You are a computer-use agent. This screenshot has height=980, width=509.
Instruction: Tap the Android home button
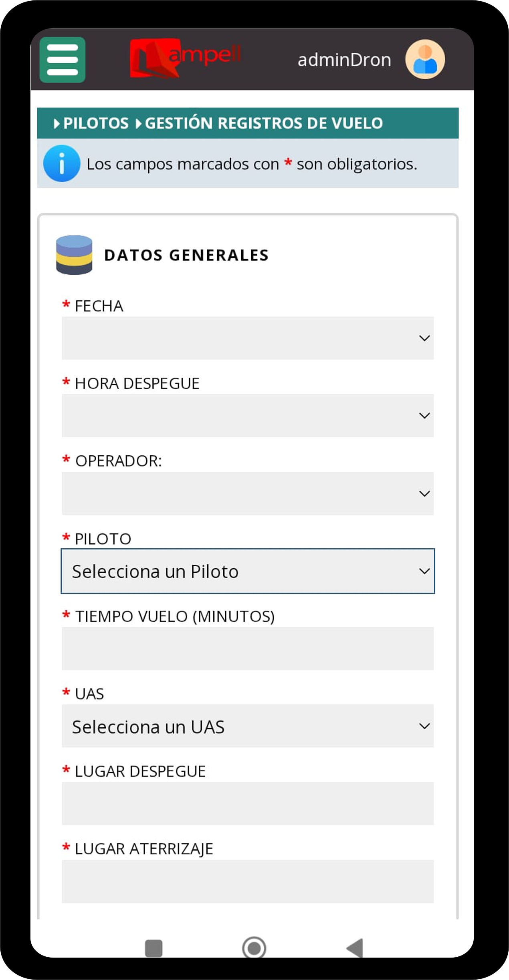tap(254, 947)
